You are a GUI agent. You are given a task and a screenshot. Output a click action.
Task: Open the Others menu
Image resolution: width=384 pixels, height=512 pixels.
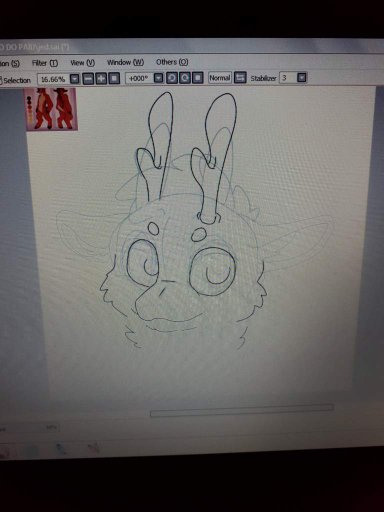click(172, 62)
